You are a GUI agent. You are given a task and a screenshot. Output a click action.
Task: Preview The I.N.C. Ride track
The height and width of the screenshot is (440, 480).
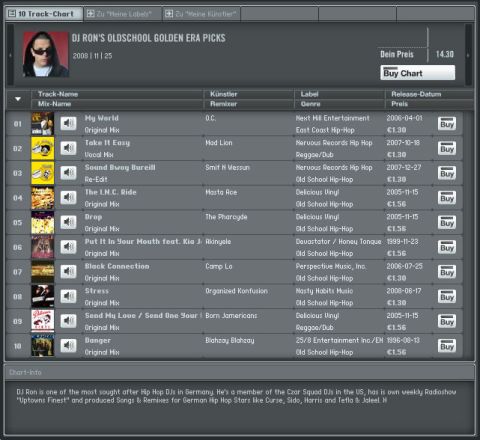[x=68, y=197]
